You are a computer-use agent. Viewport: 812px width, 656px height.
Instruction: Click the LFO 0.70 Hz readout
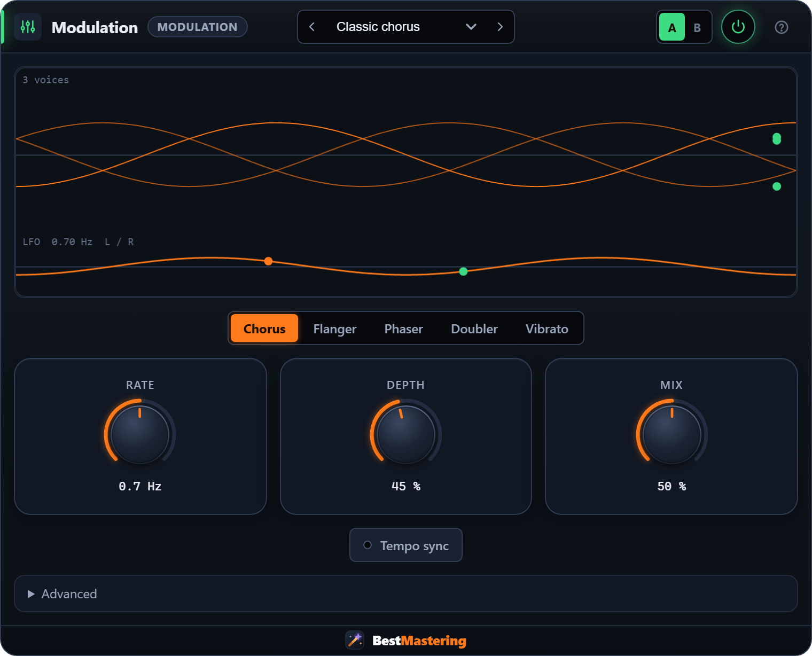(58, 241)
